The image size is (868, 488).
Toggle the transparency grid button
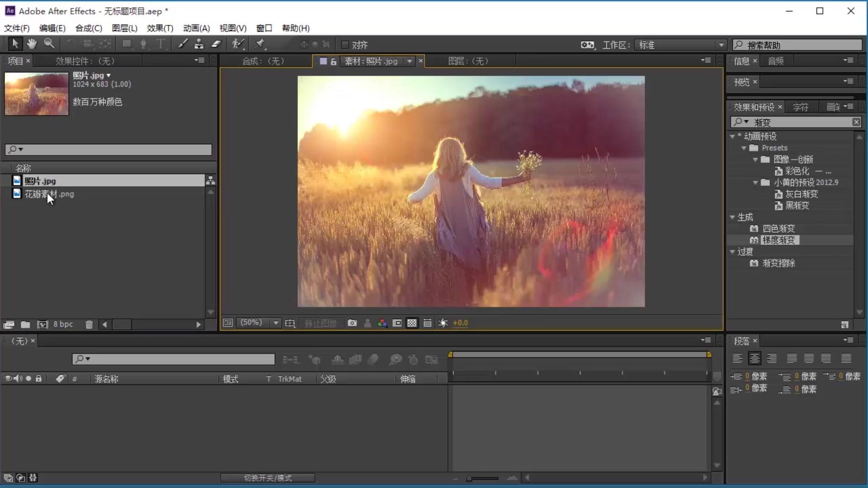(412, 323)
